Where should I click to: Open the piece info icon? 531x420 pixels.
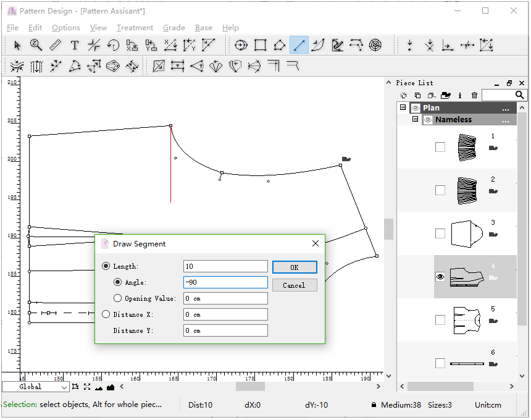pos(460,95)
